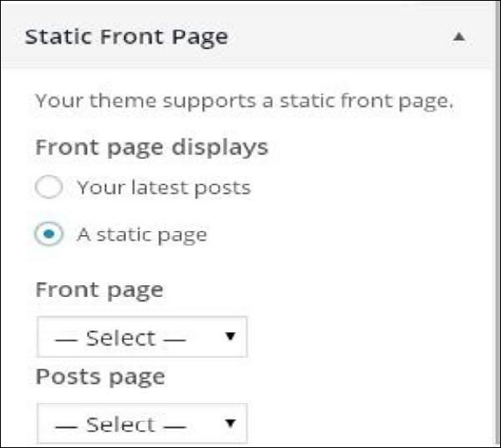The width and height of the screenshot is (501, 448).
Task: Click the arrow on Front page dropdown
Action: point(230,338)
